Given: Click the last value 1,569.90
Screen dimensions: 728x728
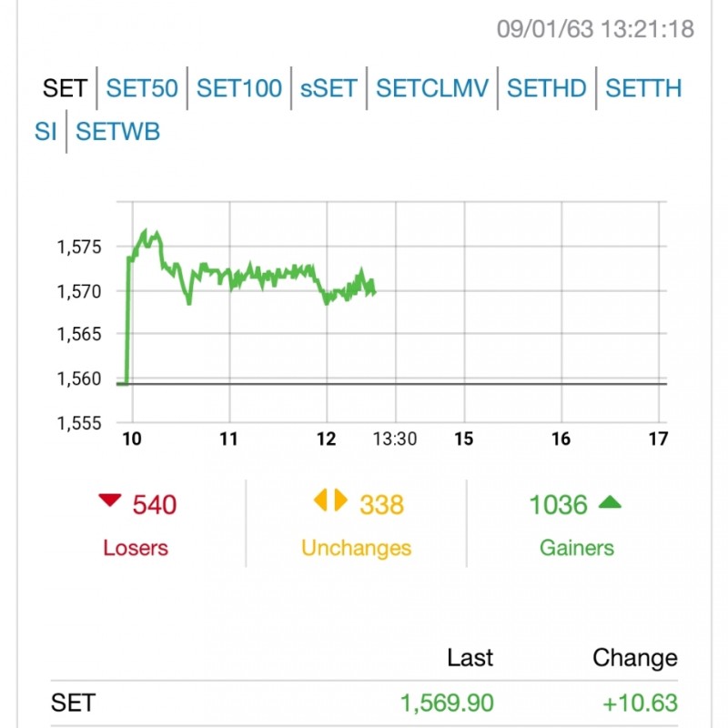Looking at the screenshot, I should [447, 703].
